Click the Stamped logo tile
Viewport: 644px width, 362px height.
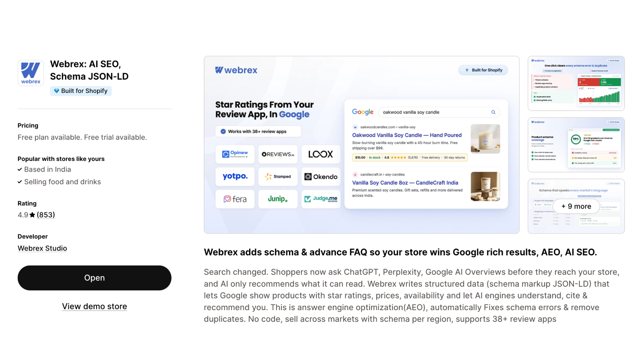pos(278,177)
